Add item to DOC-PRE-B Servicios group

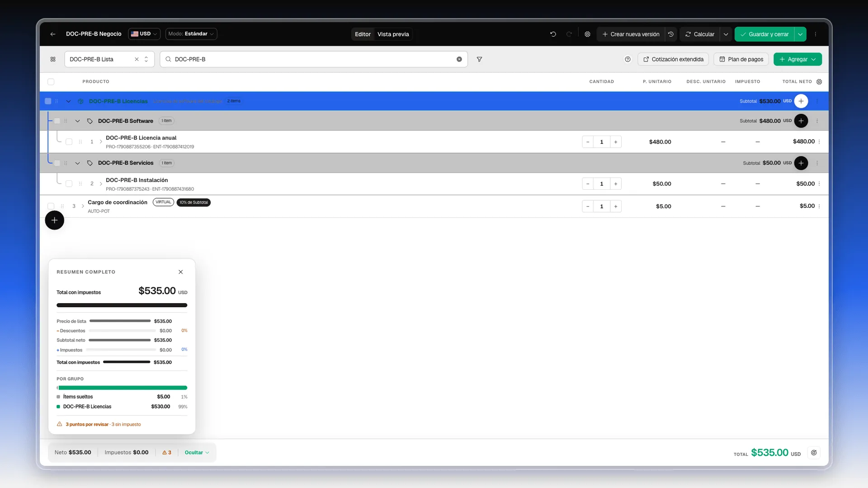(801, 163)
